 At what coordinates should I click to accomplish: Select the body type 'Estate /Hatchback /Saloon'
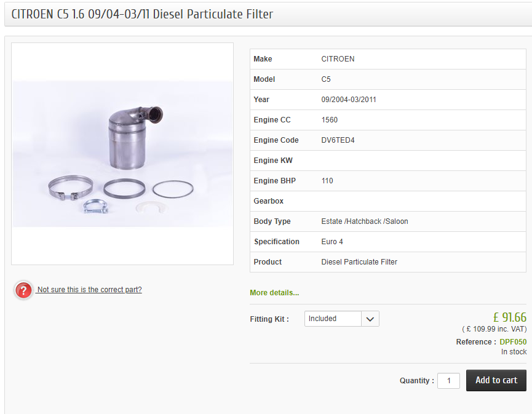pyautogui.click(x=364, y=221)
